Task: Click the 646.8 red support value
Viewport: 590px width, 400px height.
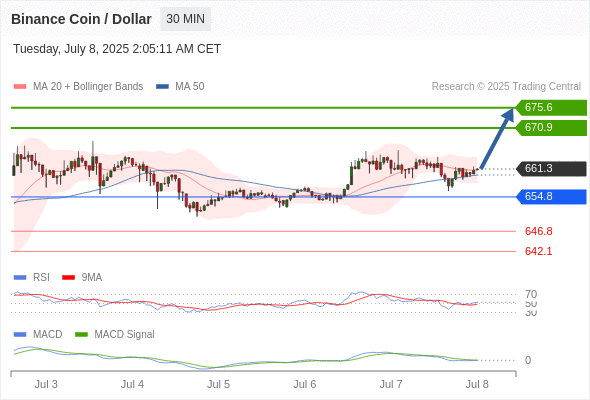Action: 538,231
